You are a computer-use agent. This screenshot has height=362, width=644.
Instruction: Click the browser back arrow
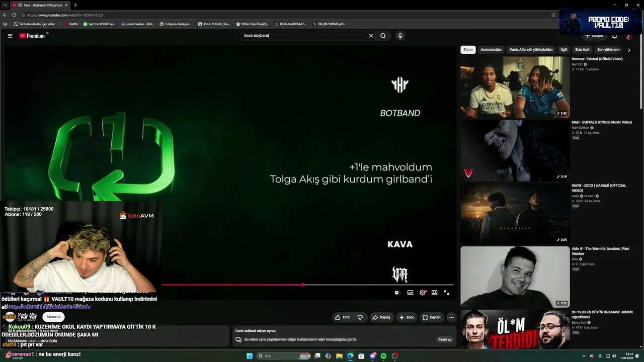coord(5,15)
